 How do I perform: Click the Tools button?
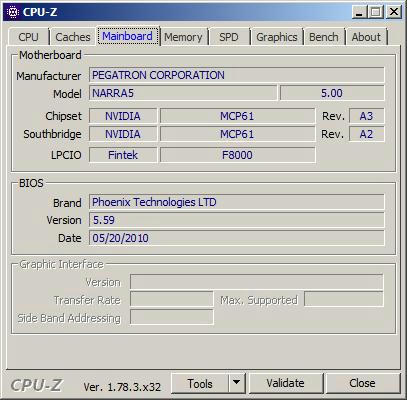click(200, 383)
